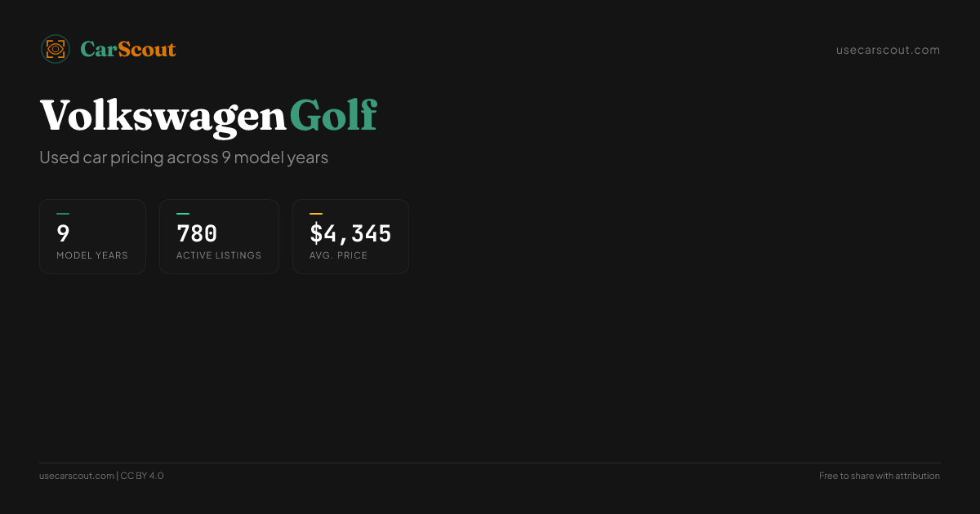Click Free to share with attribution text
The image size is (980, 514).
coord(880,476)
